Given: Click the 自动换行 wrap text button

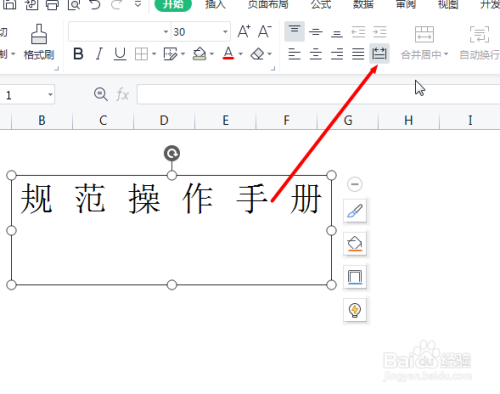Looking at the screenshot, I should [479, 43].
